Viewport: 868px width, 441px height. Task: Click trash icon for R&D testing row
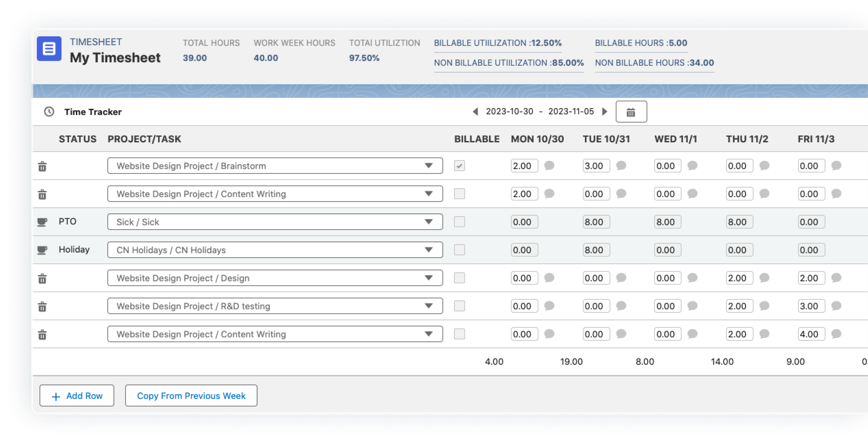(x=42, y=307)
